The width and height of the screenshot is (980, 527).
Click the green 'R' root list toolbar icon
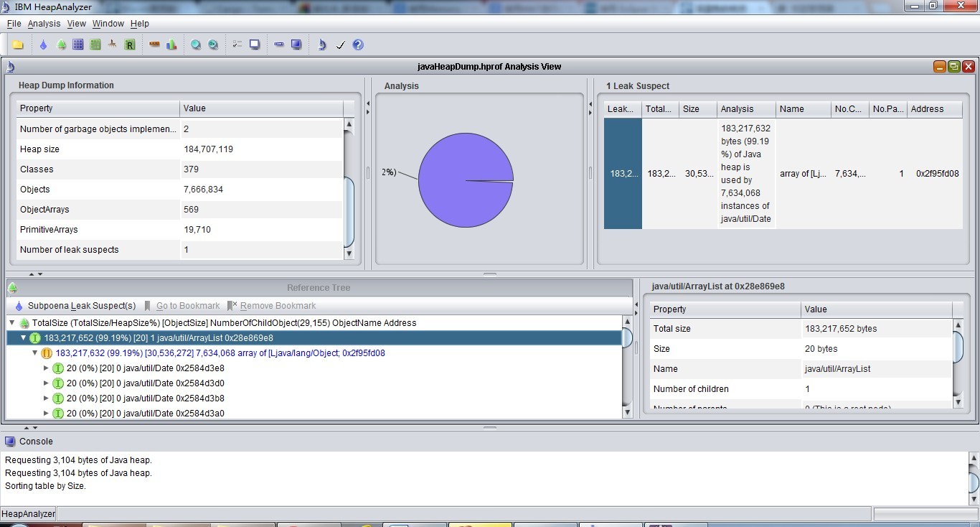[130, 45]
